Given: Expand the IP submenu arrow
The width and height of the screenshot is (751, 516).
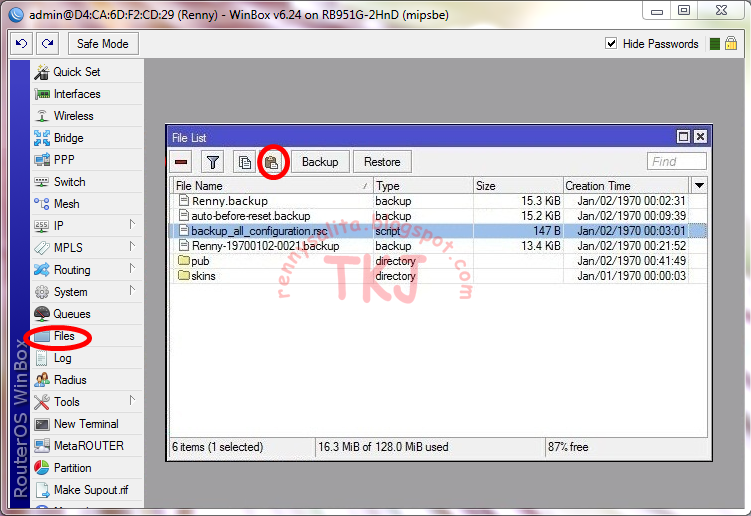Looking at the screenshot, I should 132,224.
